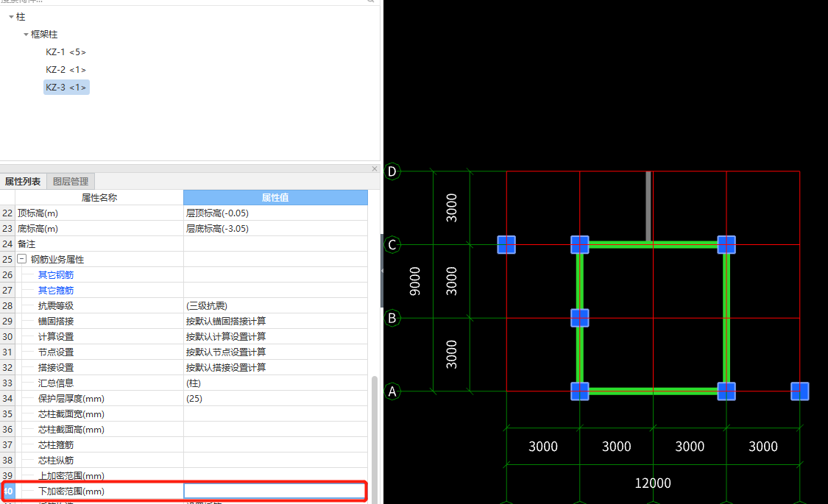The height and width of the screenshot is (504, 828).
Task: Select column at green beam's bottom-left corner
Action: click(580, 391)
